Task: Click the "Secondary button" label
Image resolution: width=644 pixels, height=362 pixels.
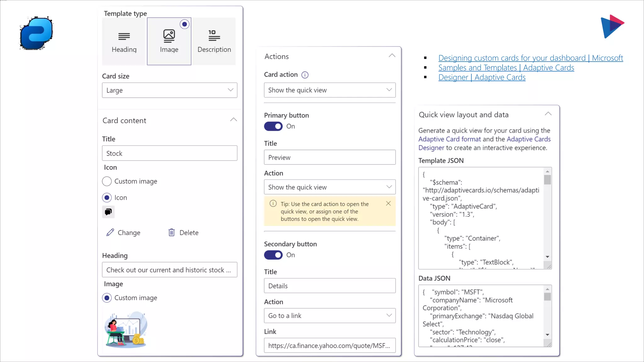Action: click(x=290, y=244)
